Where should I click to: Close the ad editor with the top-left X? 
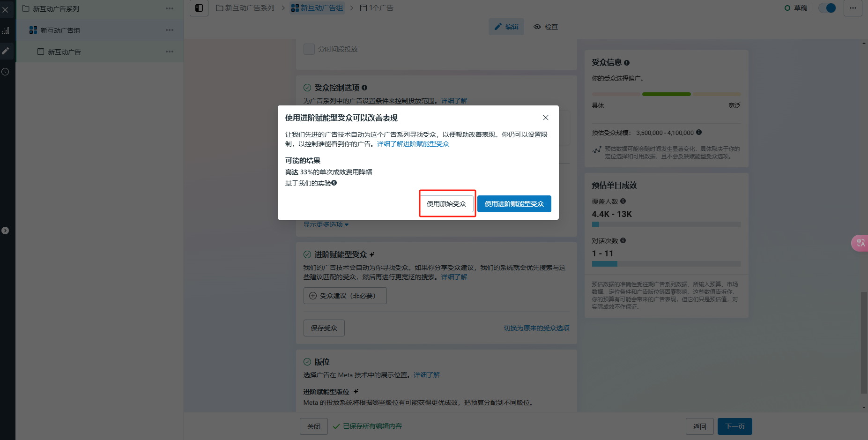[x=5, y=9]
